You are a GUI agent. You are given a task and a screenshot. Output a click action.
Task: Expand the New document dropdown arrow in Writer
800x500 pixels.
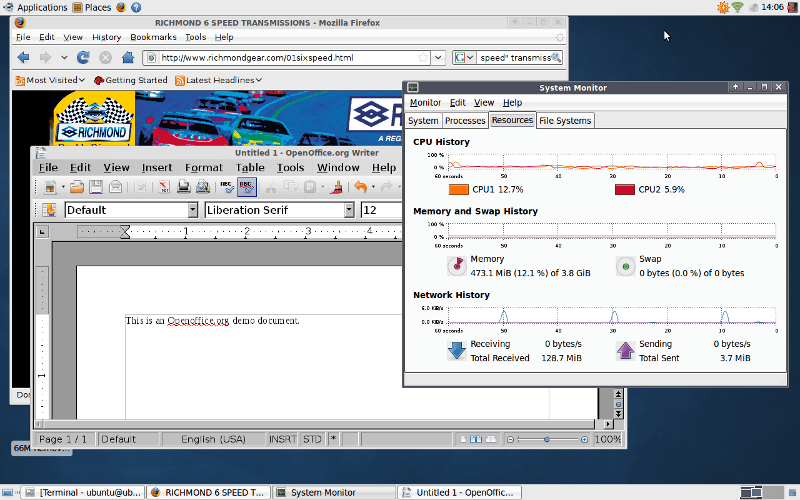coord(63,187)
